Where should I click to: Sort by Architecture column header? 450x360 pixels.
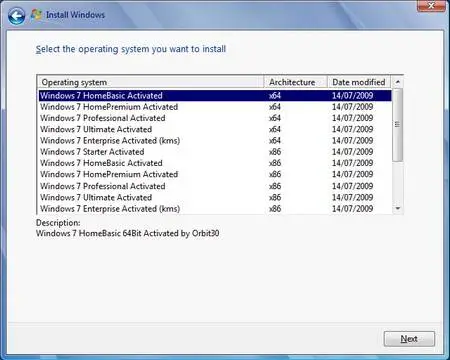[x=296, y=82]
